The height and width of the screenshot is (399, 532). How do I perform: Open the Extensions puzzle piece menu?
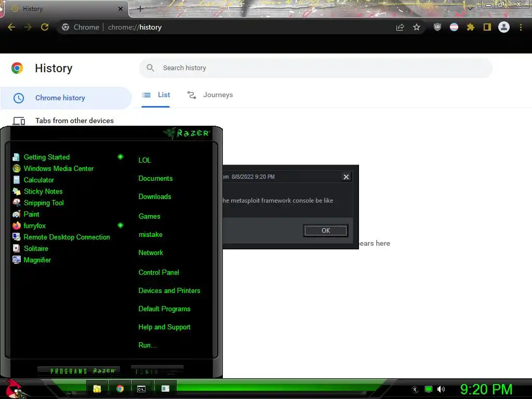point(471,27)
